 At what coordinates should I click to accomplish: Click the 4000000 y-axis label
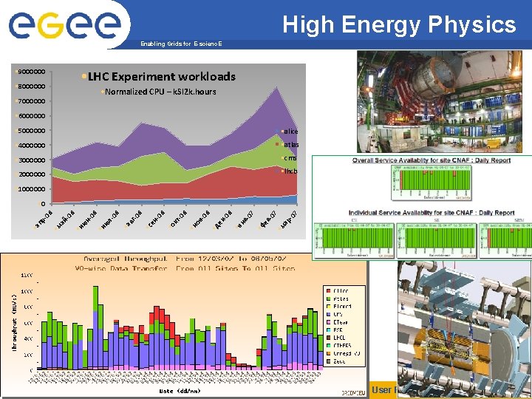(x=32, y=146)
